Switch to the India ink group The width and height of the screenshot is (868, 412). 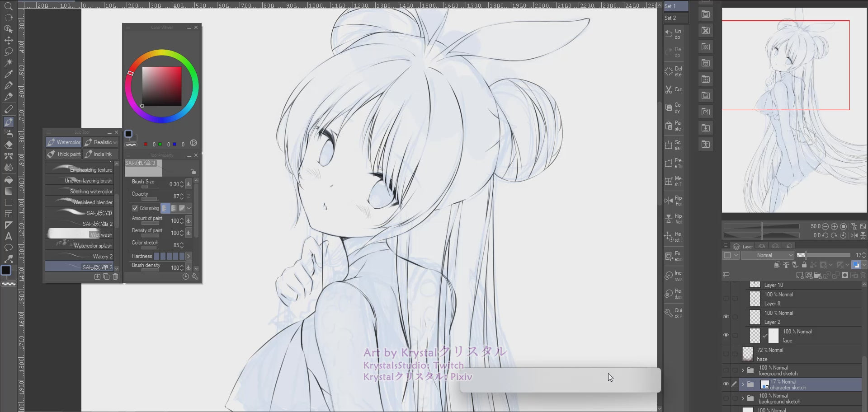click(100, 154)
